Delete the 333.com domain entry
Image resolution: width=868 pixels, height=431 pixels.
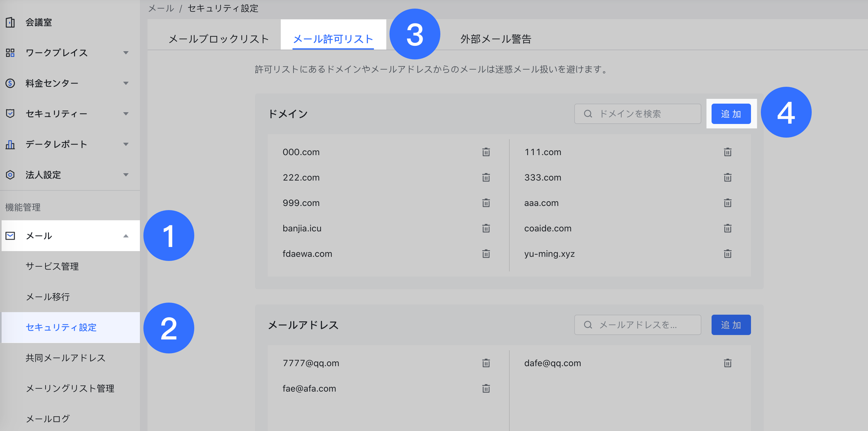[727, 177]
